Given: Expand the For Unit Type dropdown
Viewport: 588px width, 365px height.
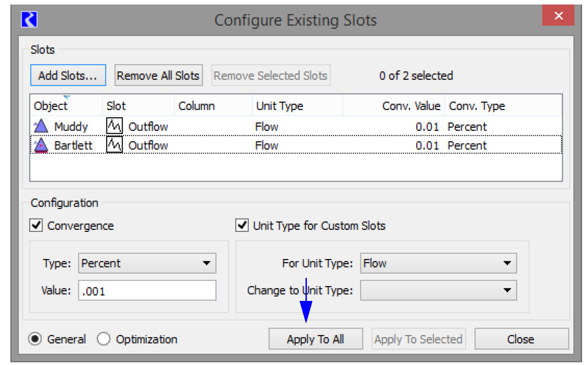Looking at the screenshot, I should [x=438, y=263].
